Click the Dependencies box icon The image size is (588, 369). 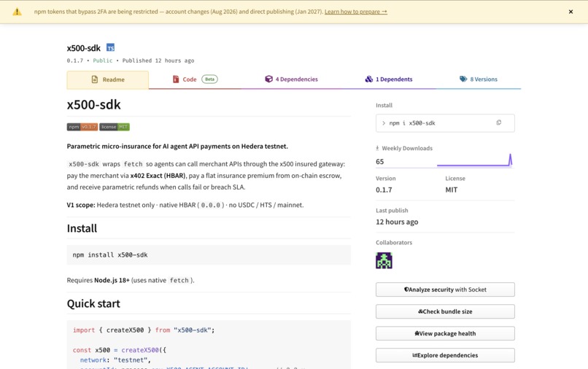point(269,79)
